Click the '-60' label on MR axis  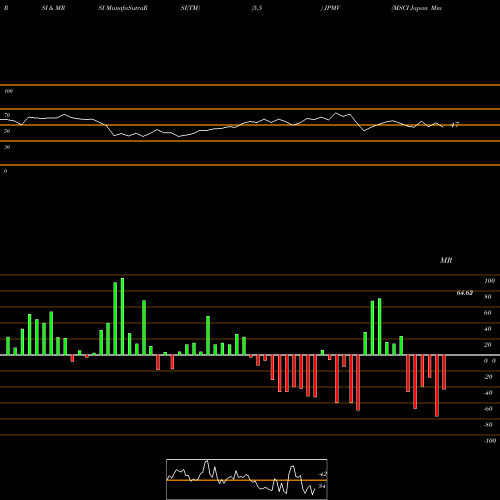click(x=488, y=409)
